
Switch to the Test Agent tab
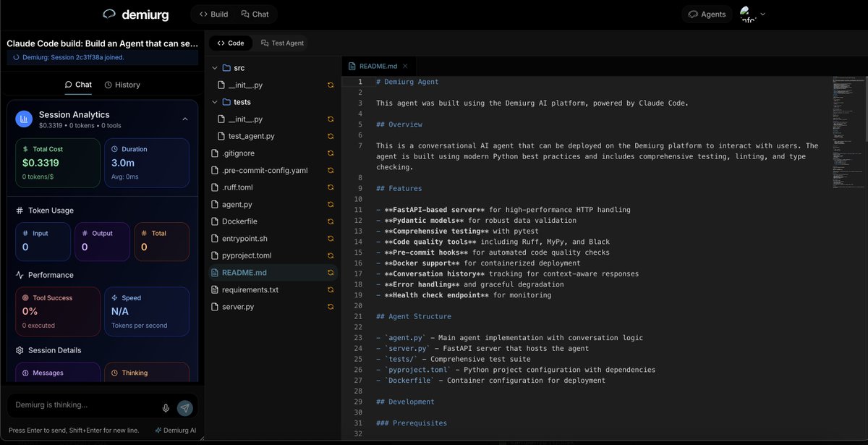point(282,43)
